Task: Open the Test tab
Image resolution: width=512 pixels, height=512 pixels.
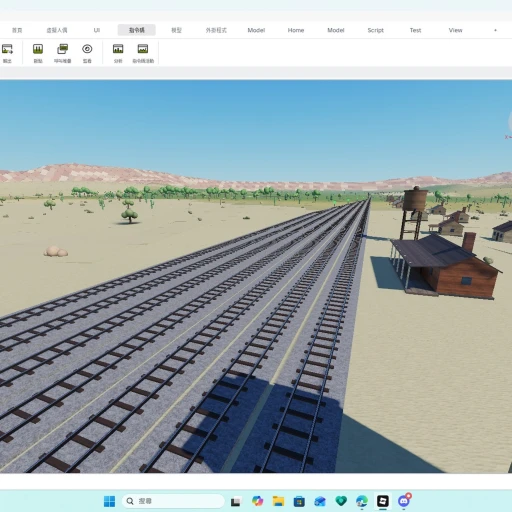Action: coord(415,30)
